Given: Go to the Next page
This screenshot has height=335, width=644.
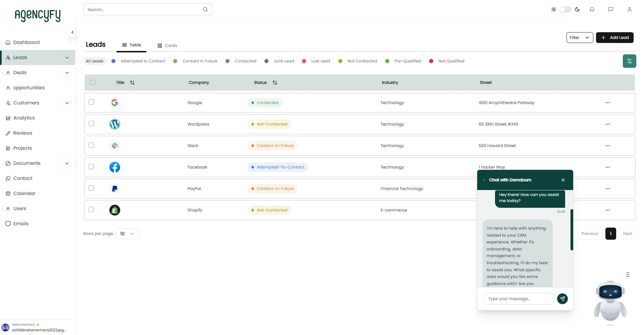Looking at the screenshot, I should (x=627, y=234).
